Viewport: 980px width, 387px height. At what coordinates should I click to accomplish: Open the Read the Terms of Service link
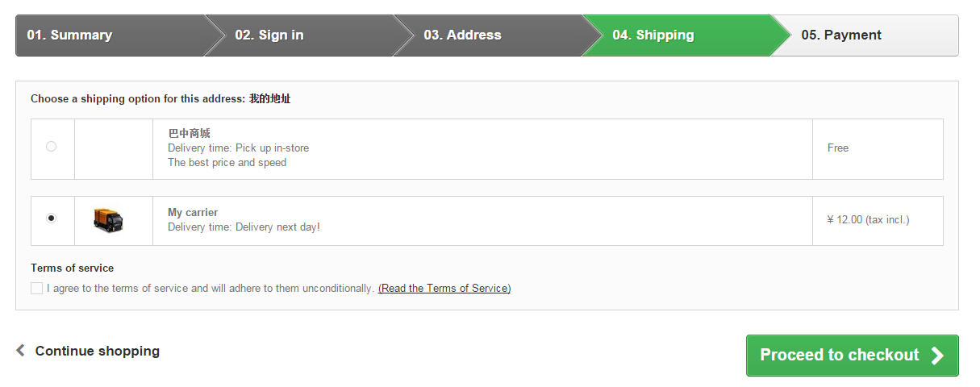point(444,289)
